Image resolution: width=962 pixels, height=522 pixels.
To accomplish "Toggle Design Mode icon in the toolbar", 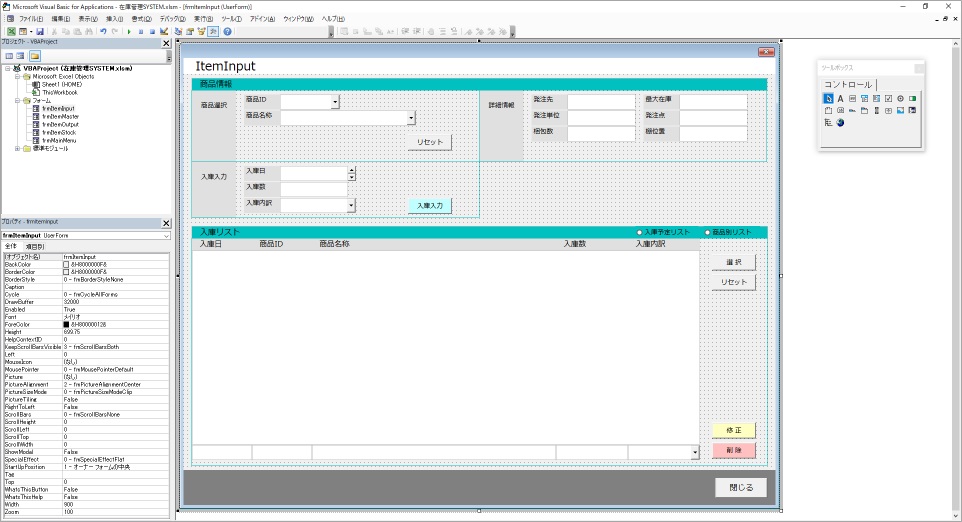I will 164,31.
